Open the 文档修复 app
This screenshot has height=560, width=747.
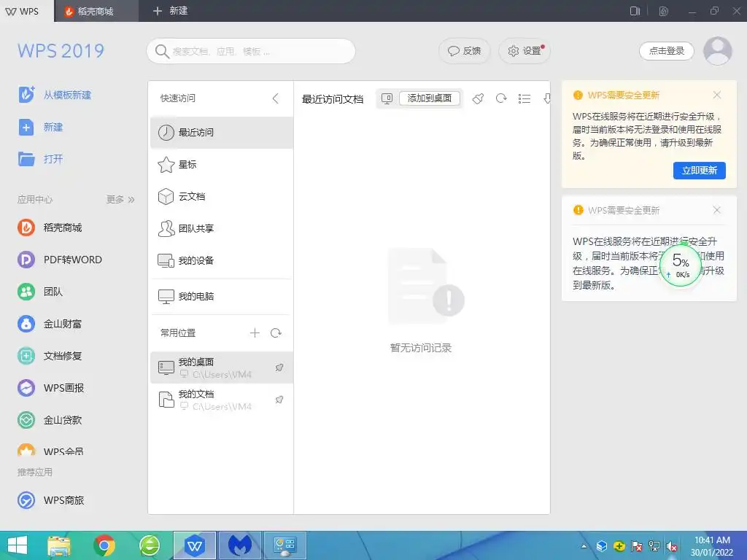50,356
